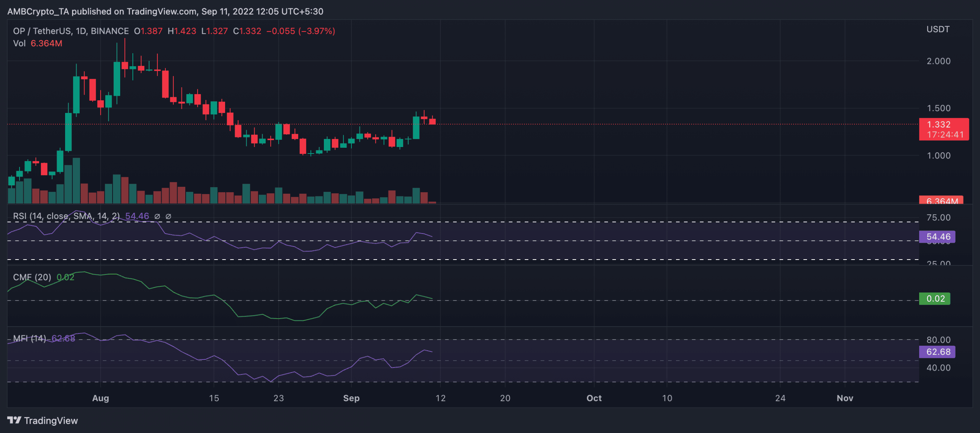
Task: Click the first null icon beside RSI value
Action: (157, 216)
